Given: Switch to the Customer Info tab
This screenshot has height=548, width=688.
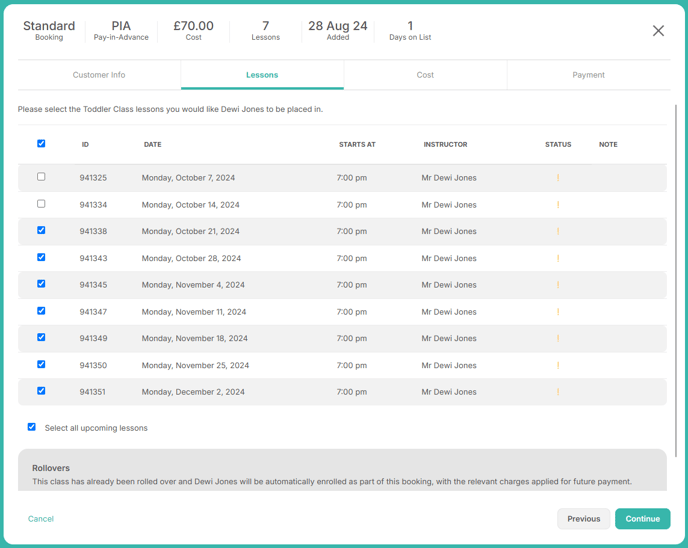Looking at the screenshot, I should tap(99, 75).
